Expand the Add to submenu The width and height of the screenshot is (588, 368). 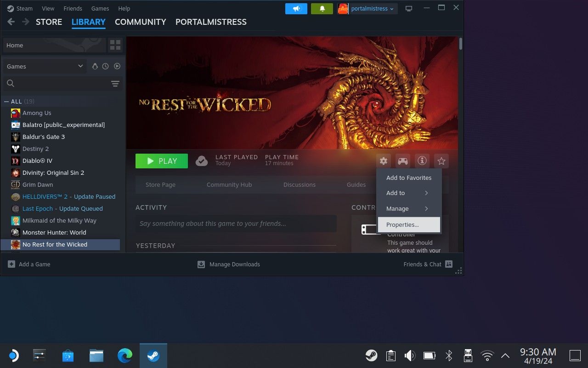pyautogui.click(x=409, y=193)
